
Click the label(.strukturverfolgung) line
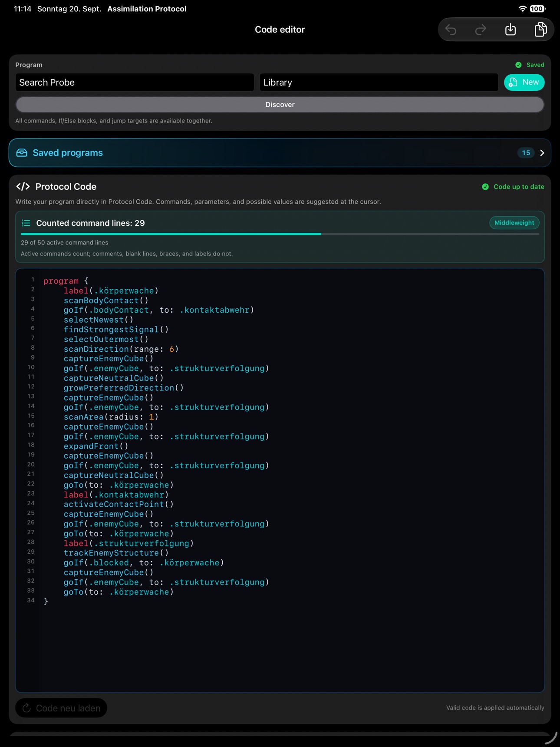[128, 543]
